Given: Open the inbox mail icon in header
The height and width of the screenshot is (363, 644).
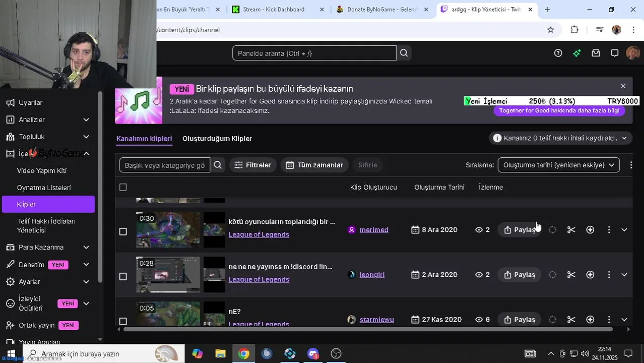Looking at the screenshot, I should [596, 53].
